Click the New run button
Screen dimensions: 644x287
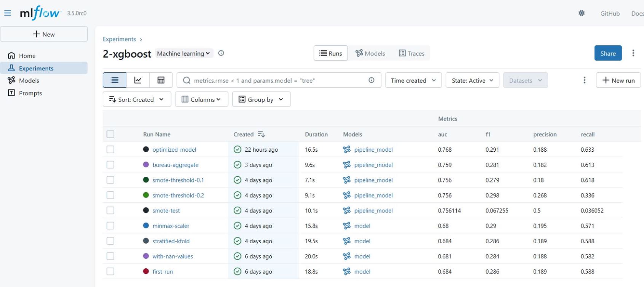pos(618,80)
